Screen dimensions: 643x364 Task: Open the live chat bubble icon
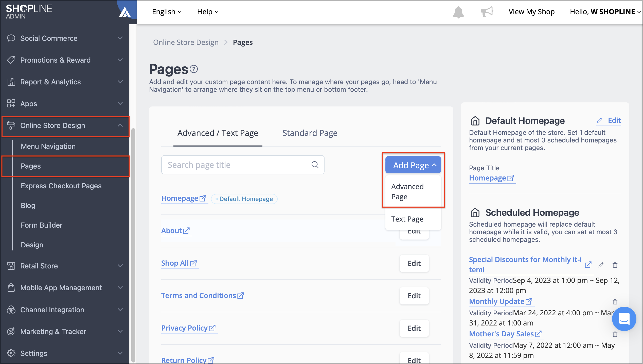tap(624, 319)
